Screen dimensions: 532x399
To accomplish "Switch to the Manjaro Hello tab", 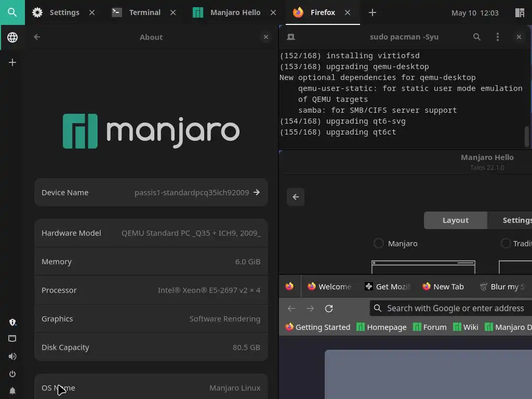I will tap(227, 12).
